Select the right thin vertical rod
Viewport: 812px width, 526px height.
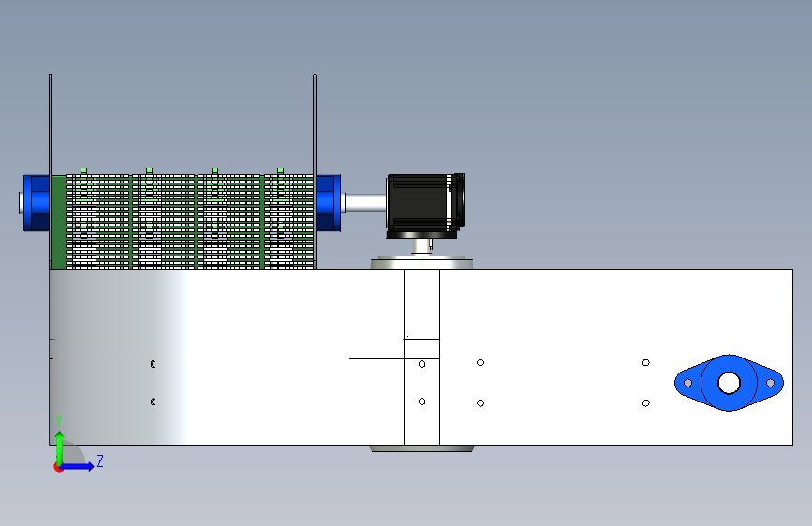[x=315, y=171]
